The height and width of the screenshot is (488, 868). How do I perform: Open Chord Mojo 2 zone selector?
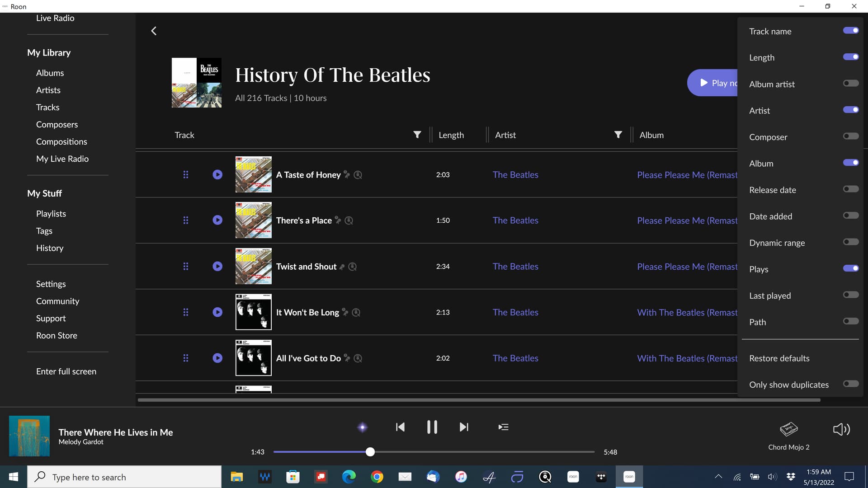click(788, 436)
